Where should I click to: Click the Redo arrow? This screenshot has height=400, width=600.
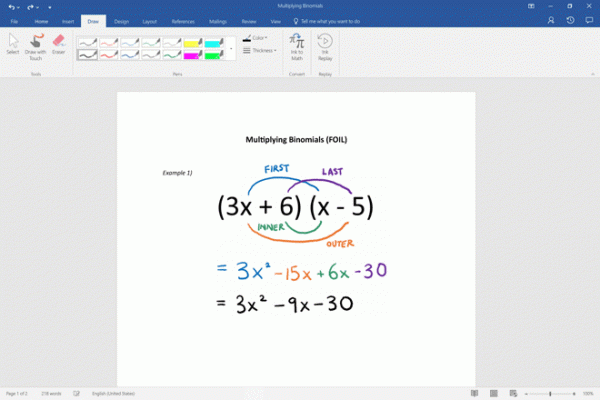30,7
